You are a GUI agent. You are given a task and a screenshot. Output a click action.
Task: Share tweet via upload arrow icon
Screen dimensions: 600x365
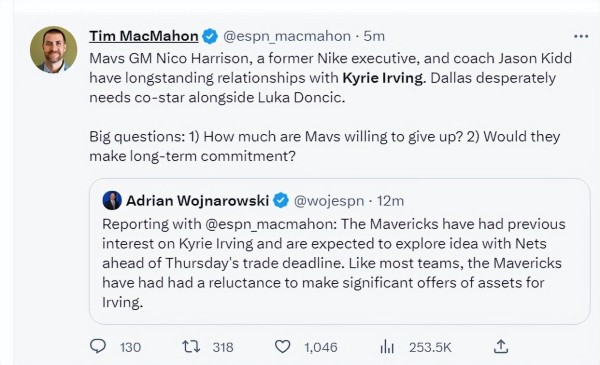point(501,346)
